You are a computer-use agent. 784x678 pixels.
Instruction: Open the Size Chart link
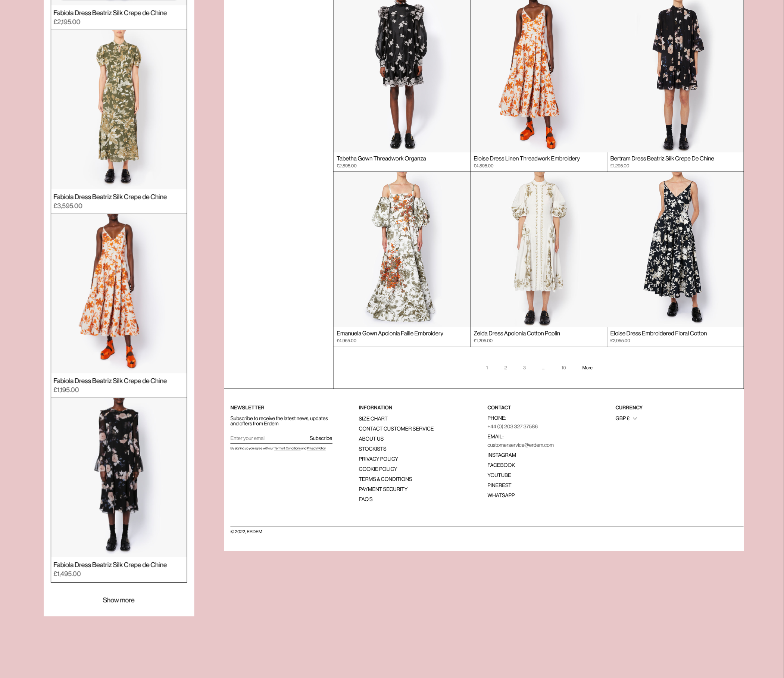[x=373, y=419]
